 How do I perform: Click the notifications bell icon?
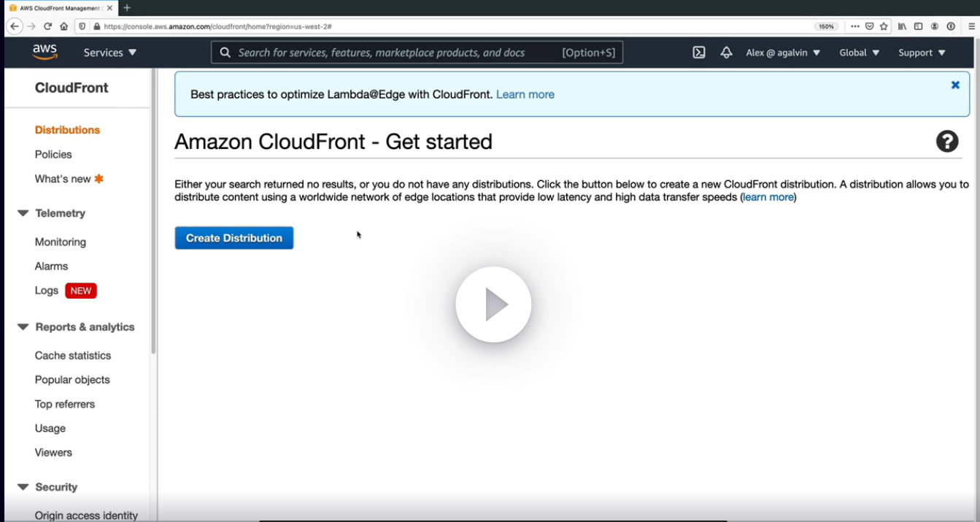click(726, 53)
